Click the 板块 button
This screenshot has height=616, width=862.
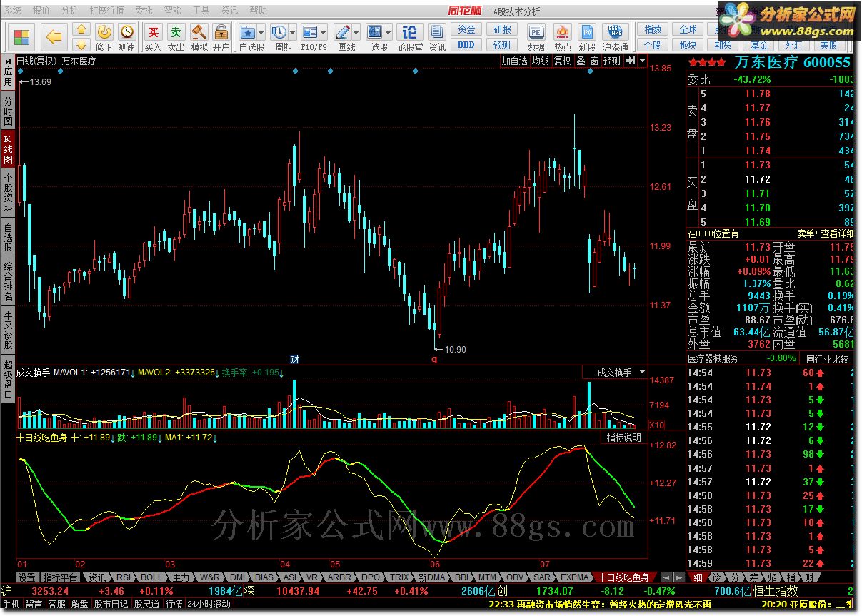point(688,45)
